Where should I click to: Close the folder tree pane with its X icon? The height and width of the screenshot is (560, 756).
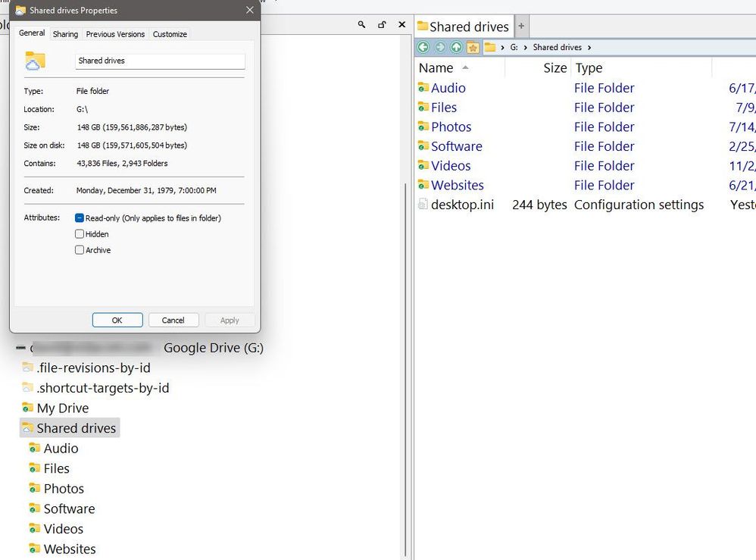click(x=401, y=24)
